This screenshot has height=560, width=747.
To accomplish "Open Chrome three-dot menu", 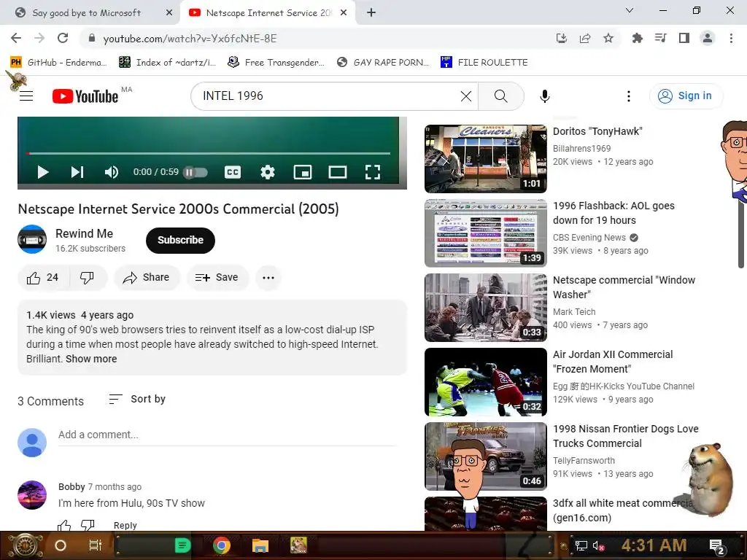I will (x=731, y=38).
